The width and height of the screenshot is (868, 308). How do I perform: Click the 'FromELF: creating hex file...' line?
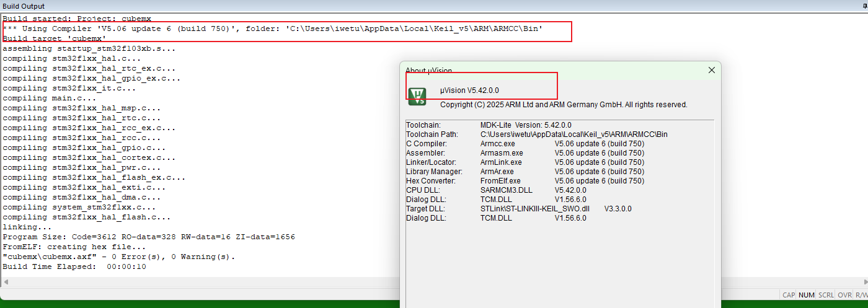coord(74,247)
